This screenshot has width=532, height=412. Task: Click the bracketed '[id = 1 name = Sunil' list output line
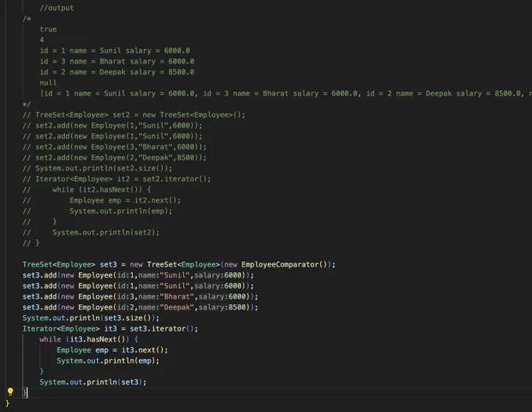(286, 93)
